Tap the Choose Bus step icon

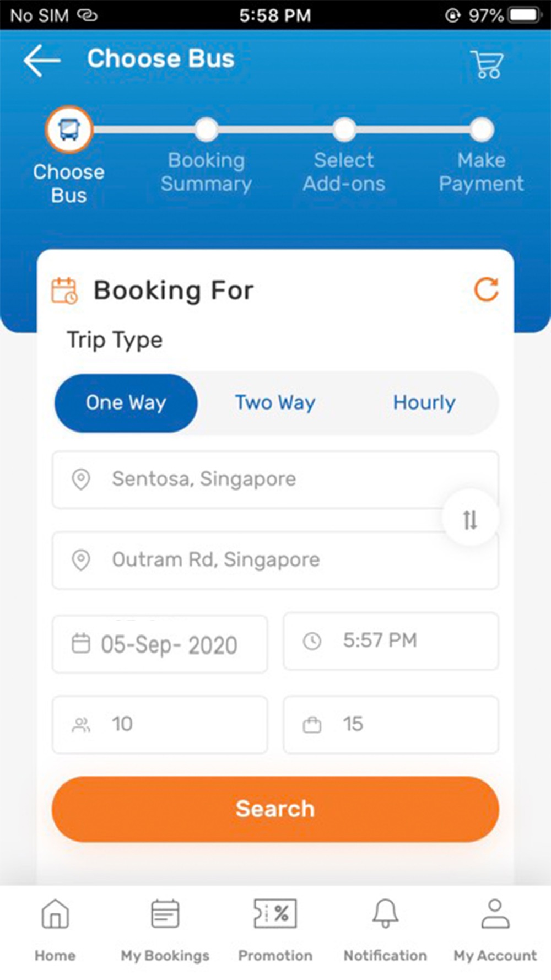69,130
